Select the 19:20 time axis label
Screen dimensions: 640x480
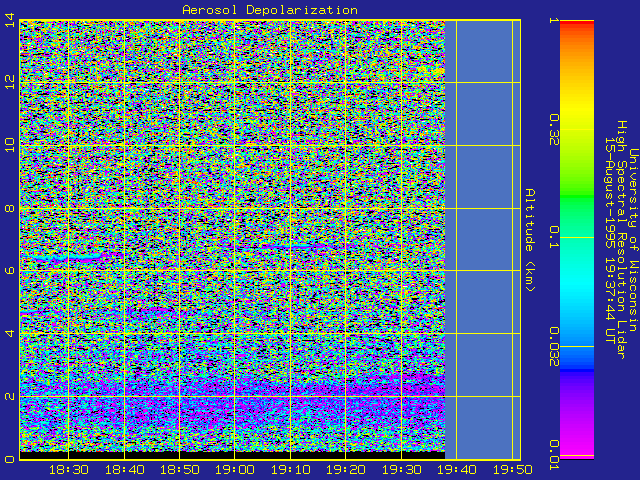pyautogui.click(x=346, y=470)
